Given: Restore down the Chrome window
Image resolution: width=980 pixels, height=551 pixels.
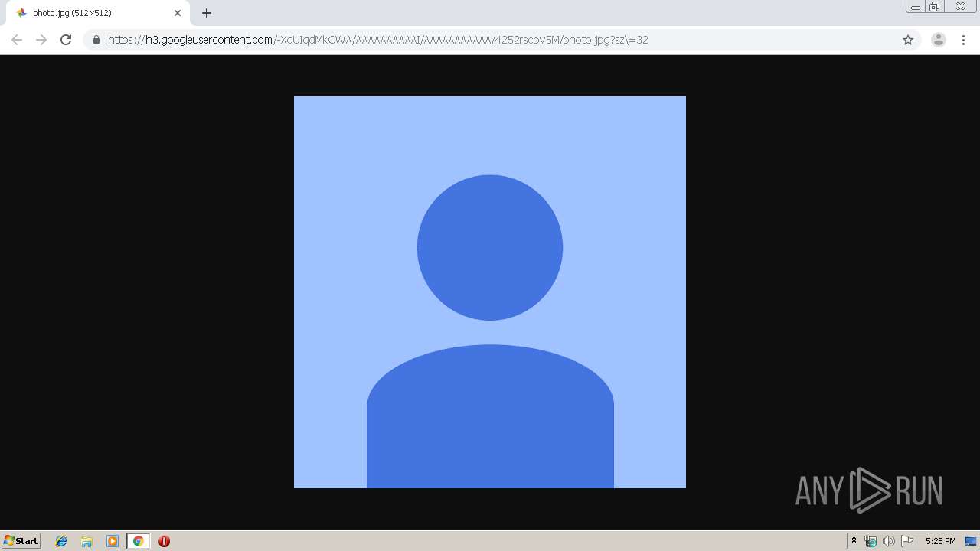Looking at the screenshot, I should pos(935,6).
